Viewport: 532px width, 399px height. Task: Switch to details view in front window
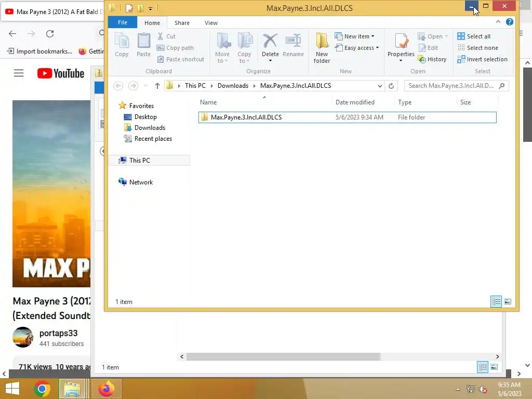click(496, 302)
